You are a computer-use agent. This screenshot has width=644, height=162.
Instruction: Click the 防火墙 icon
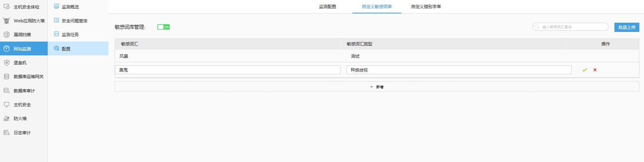point(7,119)
